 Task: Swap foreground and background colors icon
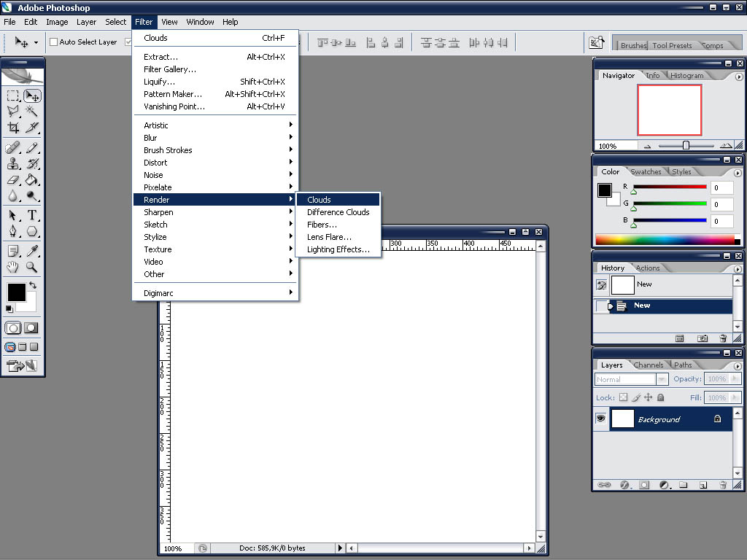click(32, 285)
